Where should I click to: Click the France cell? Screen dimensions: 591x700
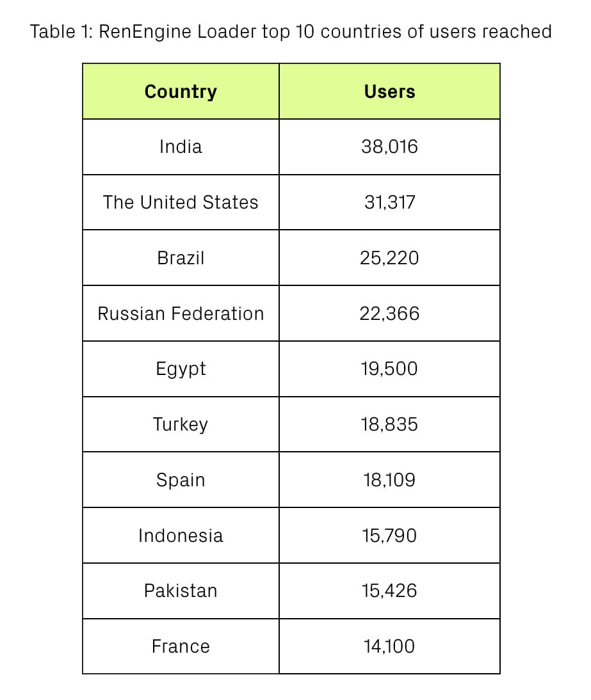click(x=181, y=646)
